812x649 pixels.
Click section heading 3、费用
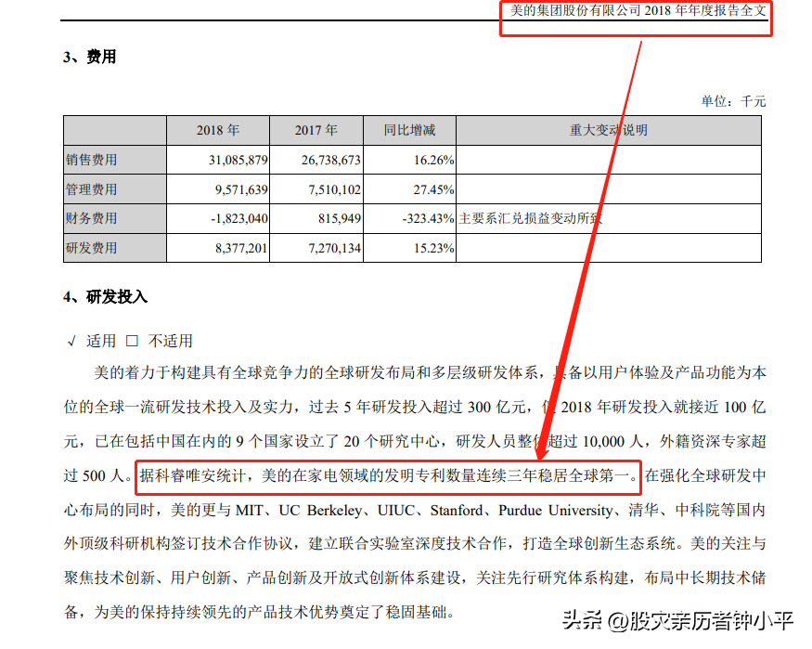point(90,57)
